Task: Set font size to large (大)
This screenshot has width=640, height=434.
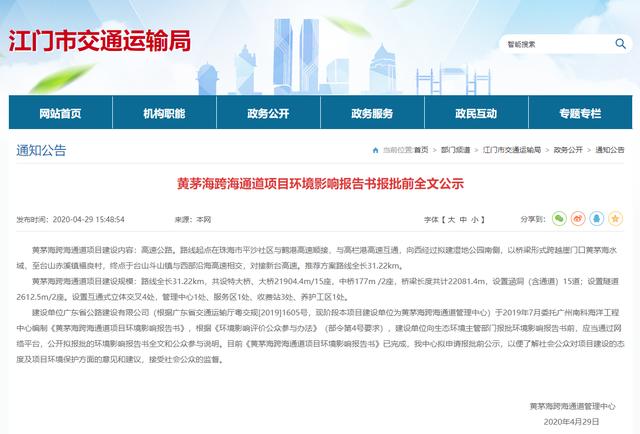Action: coord(451,217)
